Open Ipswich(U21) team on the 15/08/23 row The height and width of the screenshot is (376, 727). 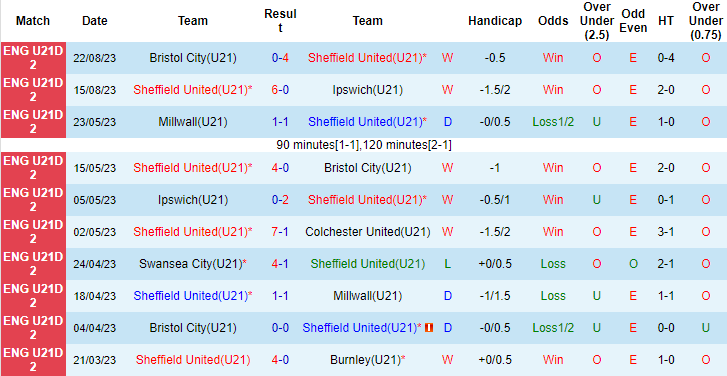[x=367, y=90]
